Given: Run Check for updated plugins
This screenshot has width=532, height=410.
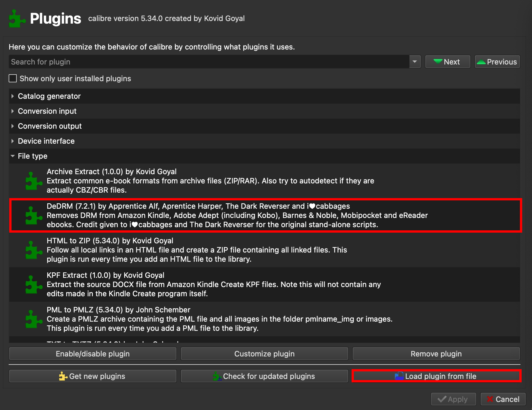Looking at the screenshot, I should click(x=265, y=376).
